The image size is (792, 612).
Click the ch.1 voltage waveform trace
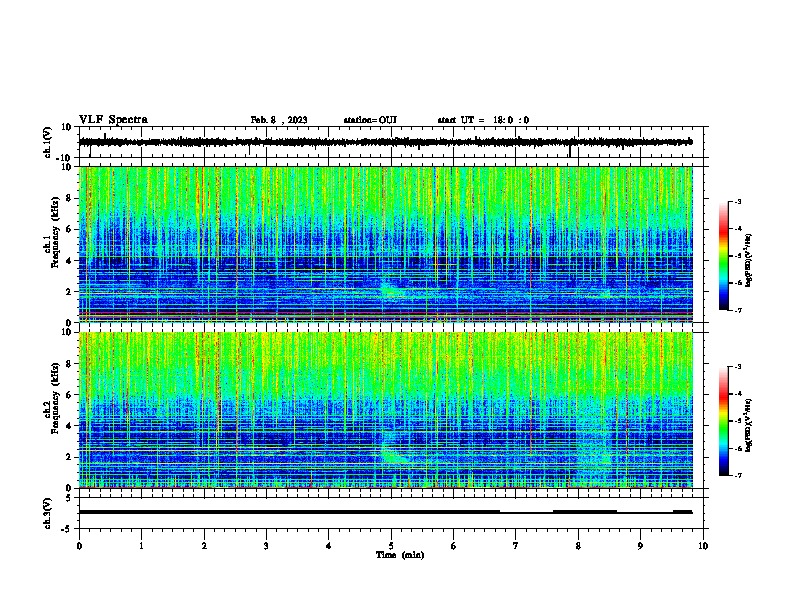point(385,142)
